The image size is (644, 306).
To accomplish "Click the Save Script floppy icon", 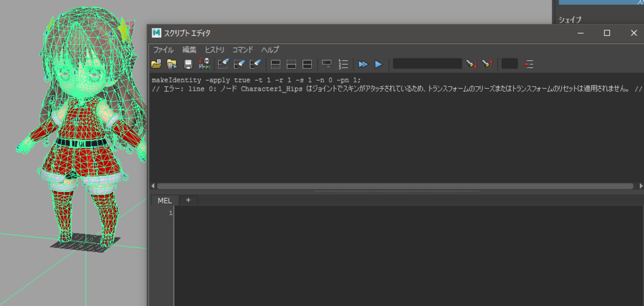I will coord(188,64).
